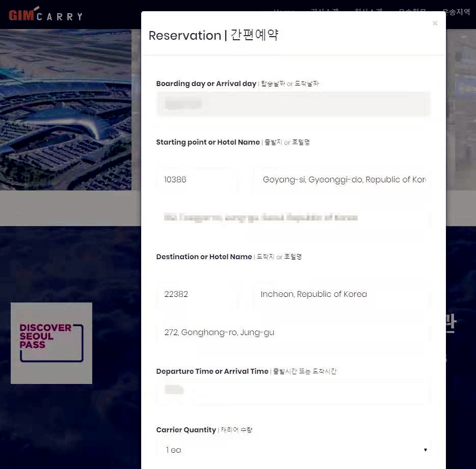Select the Incheon, Republic of Korea address field
The width and height of the screenshot is (476, 469).
click(341, 294)
